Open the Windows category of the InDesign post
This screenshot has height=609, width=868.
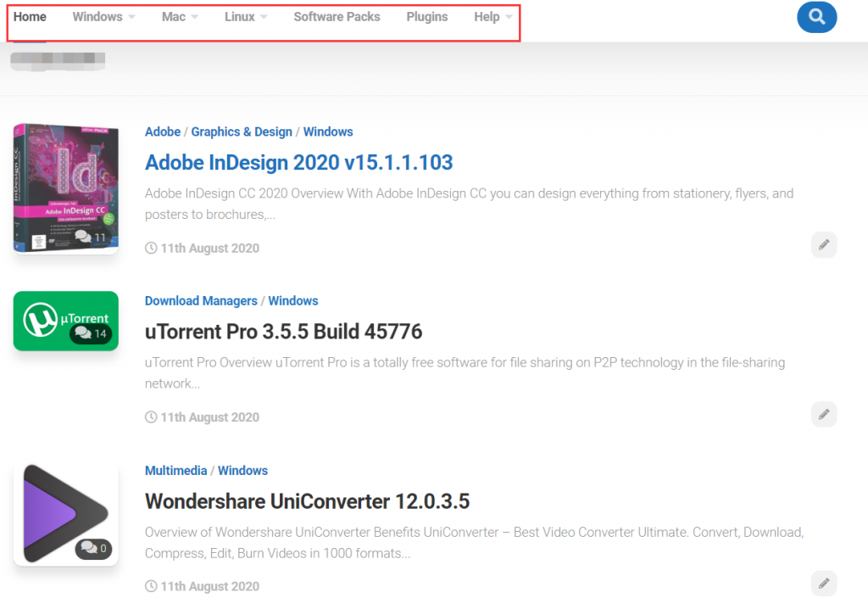(328, 131)
